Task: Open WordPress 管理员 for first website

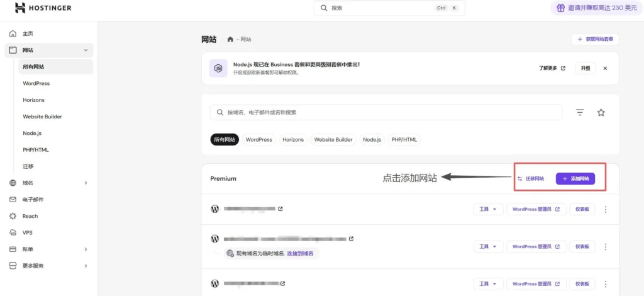Action: pyautogui.click(x=536, y=209)
